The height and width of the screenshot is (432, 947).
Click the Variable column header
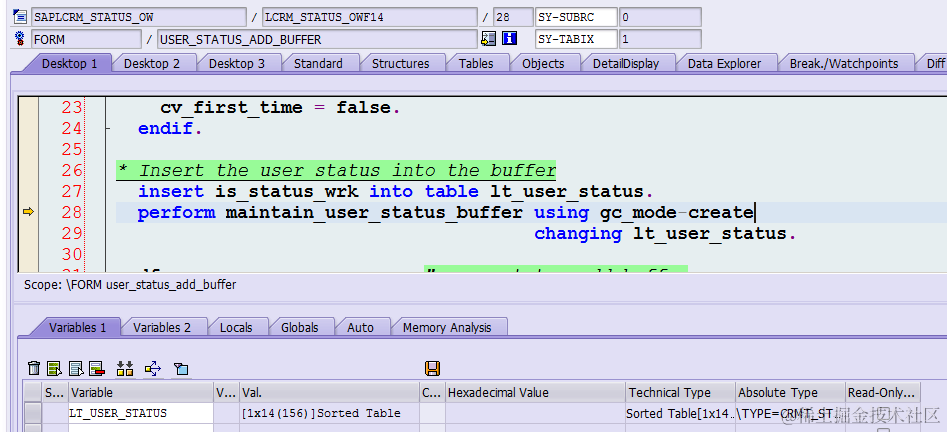(141, 393)
